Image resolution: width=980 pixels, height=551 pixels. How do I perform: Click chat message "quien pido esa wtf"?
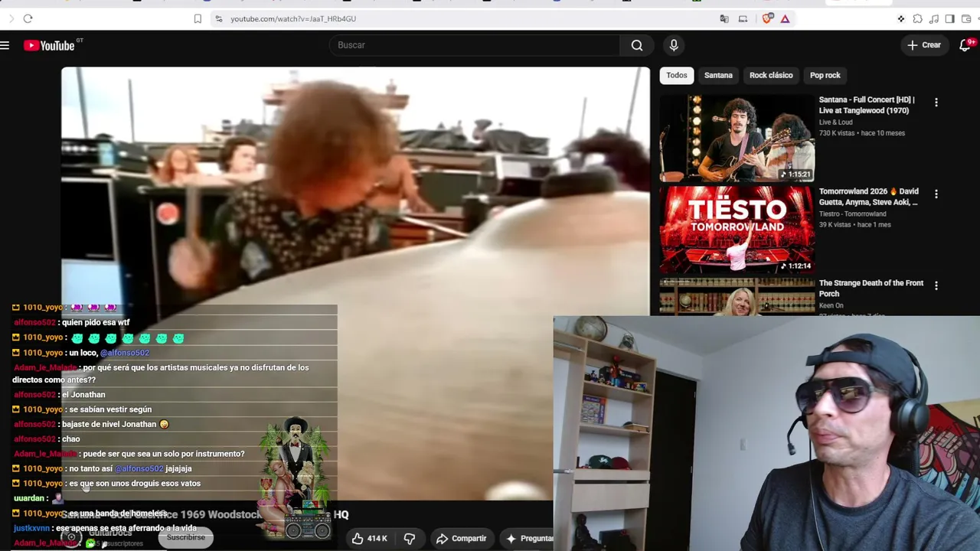(x=96, y=323)
